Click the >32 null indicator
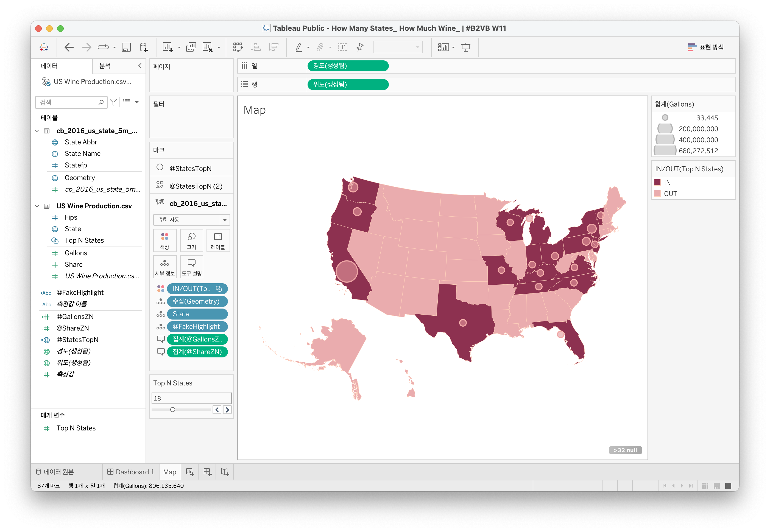 tap(625, 450)
